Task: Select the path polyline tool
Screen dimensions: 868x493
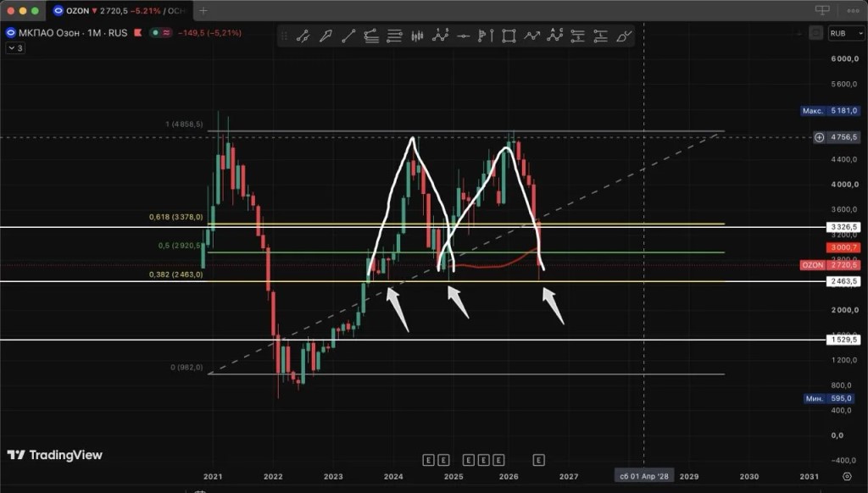Action: pos(531,36)
